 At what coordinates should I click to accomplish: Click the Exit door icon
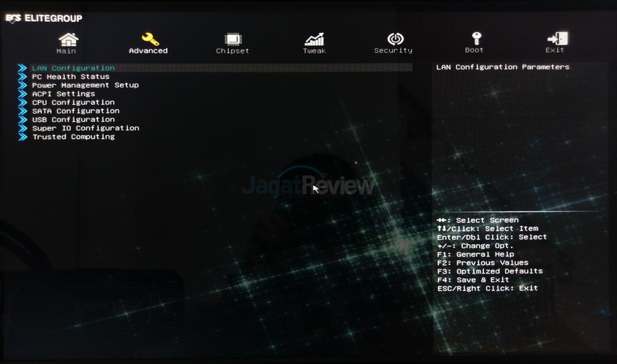pos(557,38)
